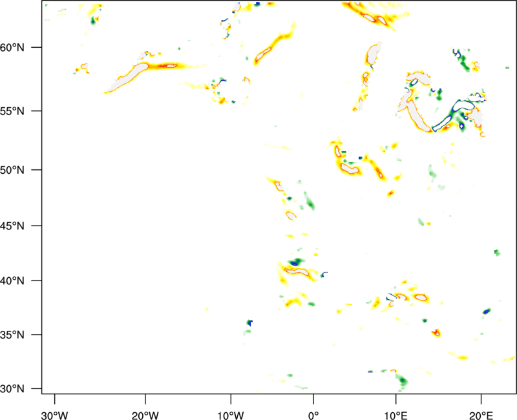The image size is (517, 420).
Task: Click the 30°N latitude label
Action: [12, 389]
